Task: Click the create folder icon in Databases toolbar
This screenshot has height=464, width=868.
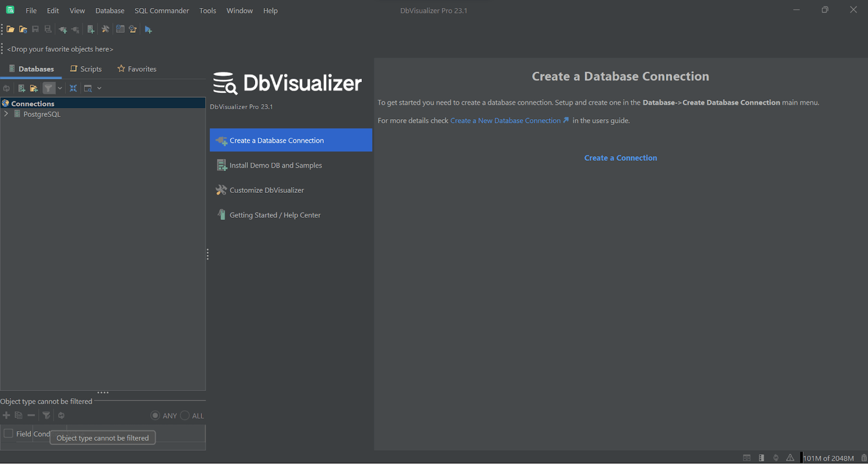Action: [34, 88]
